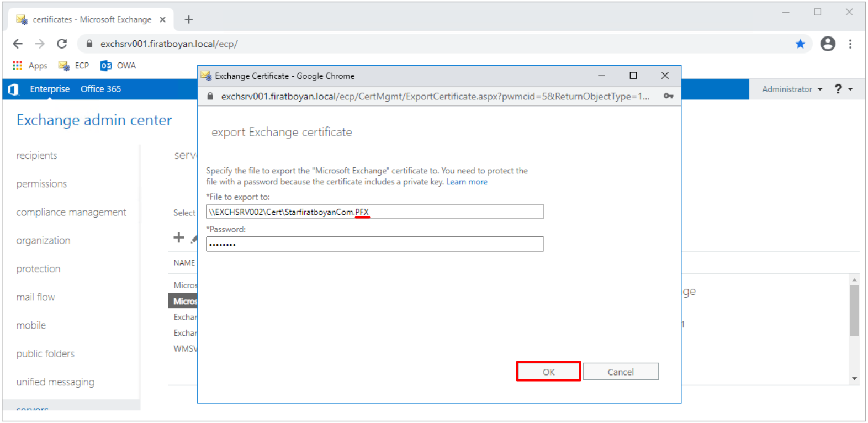
Task: Open the Chrome profile avatar
Action: 828,44
